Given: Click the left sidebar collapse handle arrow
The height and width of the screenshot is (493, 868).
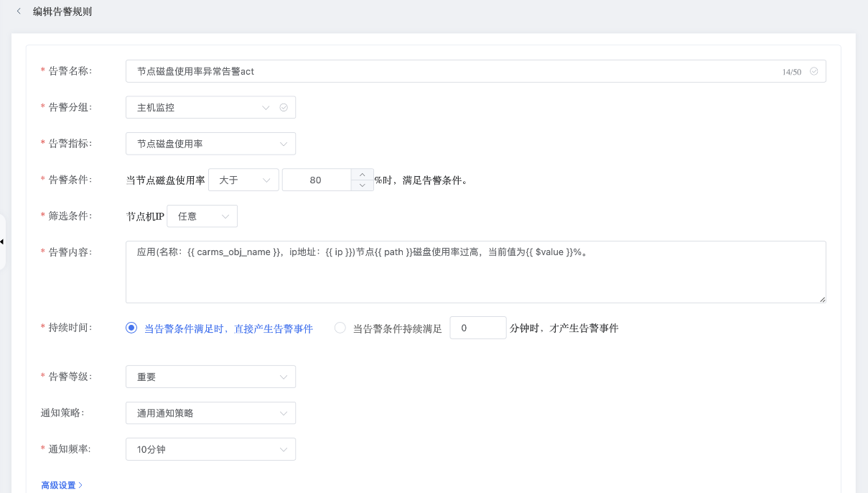Looking at the screenshot, I should (2, 241).
